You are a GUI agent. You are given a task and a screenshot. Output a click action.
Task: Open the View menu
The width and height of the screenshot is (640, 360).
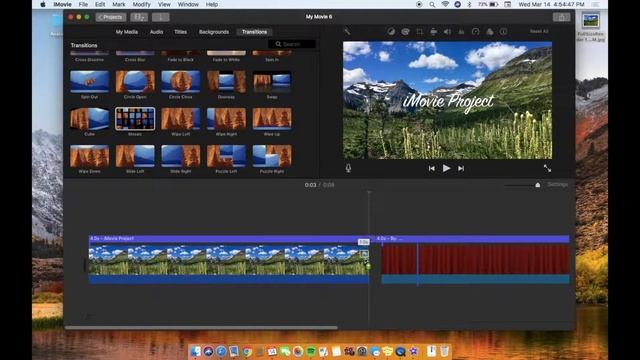pyautogui.click(x=164, y=4)
